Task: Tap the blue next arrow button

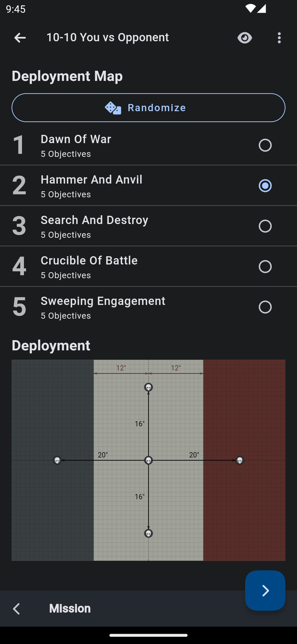Action: (x=265, y=591)
